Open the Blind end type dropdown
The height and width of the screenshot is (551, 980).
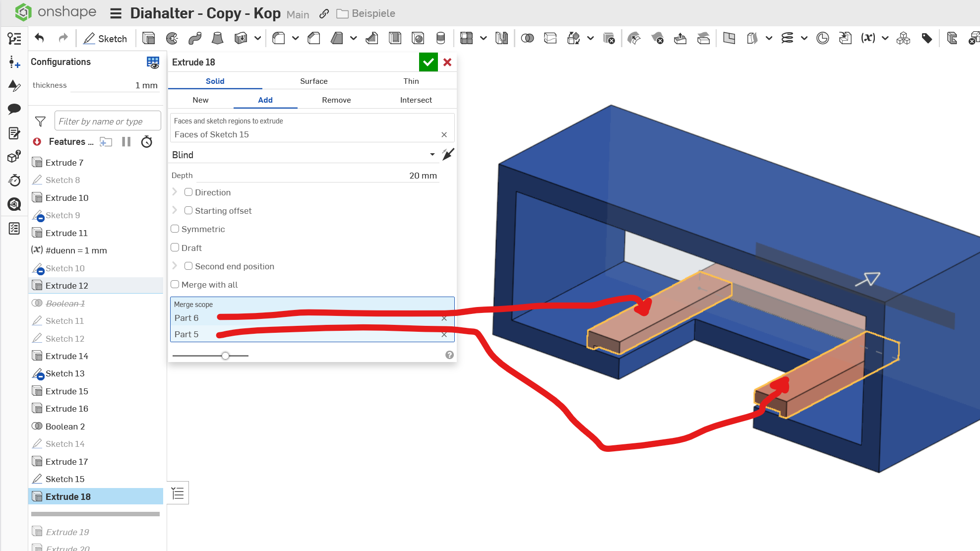coord(432,155)
